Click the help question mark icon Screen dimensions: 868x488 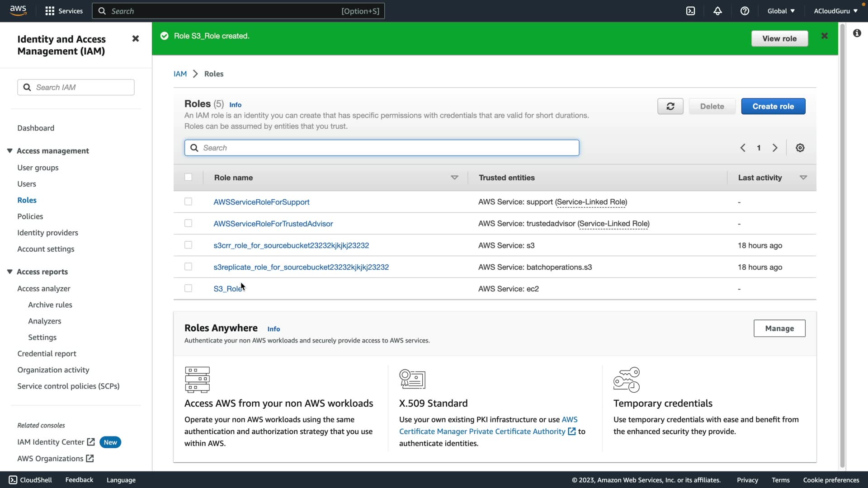click(x=745, y=11)
